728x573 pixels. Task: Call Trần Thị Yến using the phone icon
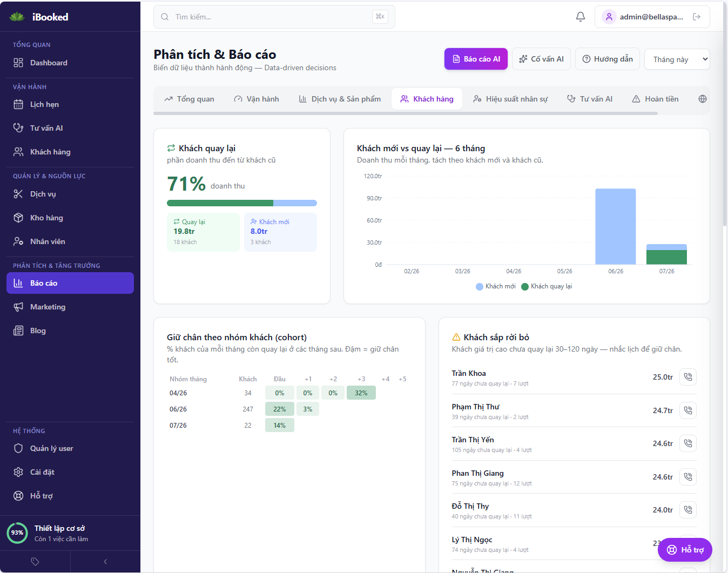688,443
